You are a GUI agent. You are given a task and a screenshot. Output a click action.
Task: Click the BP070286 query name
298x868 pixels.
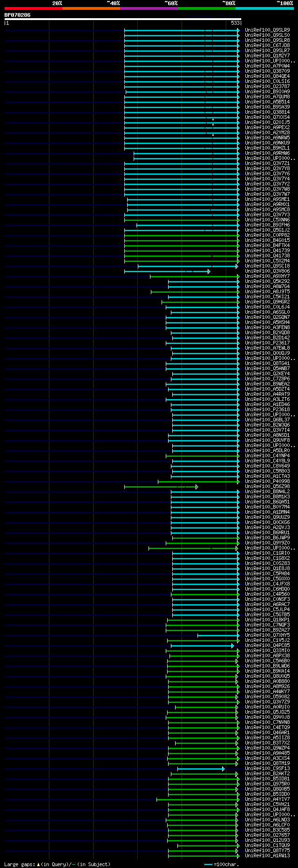[x=18, y=15]
